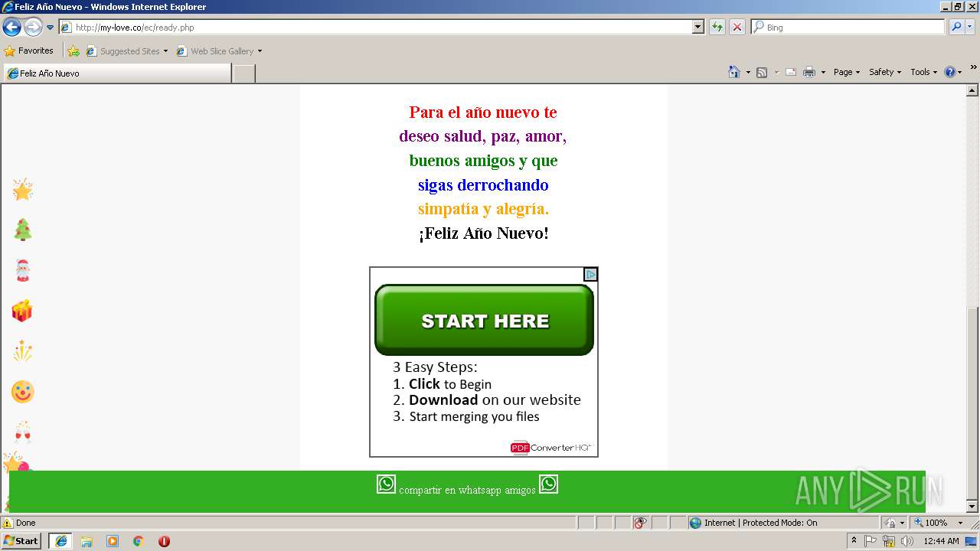Click the vertical scrollbar up arrow
Viewport: 980px width, 551px height.
point(972,91)
